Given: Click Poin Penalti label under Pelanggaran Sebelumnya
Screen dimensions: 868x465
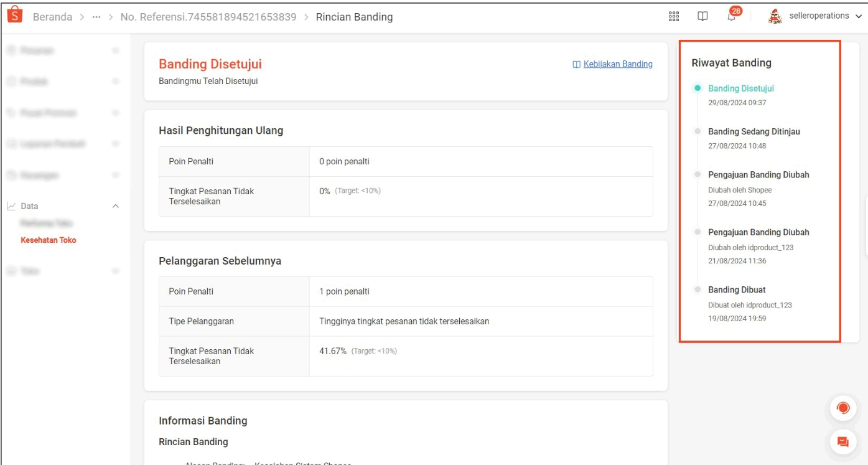Looking at the screenshot, I should [191, 291].
